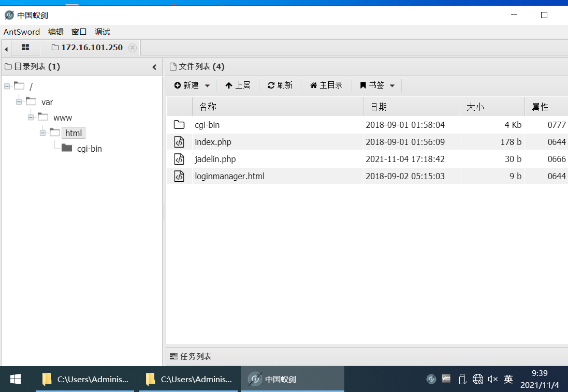This screenshot has height=392, width=568.
Task: Sort by 名称 column header
Action: (x=278, y=107)
